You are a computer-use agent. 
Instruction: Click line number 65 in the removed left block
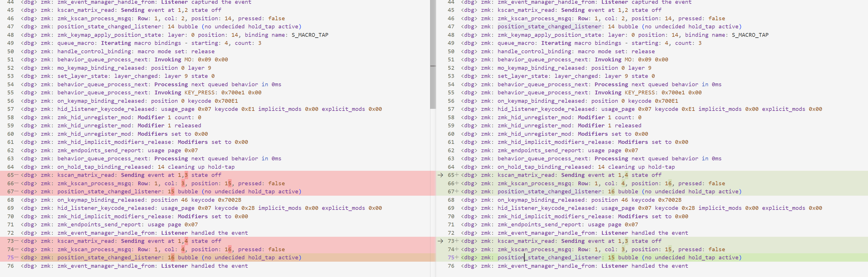click(10, 175)
